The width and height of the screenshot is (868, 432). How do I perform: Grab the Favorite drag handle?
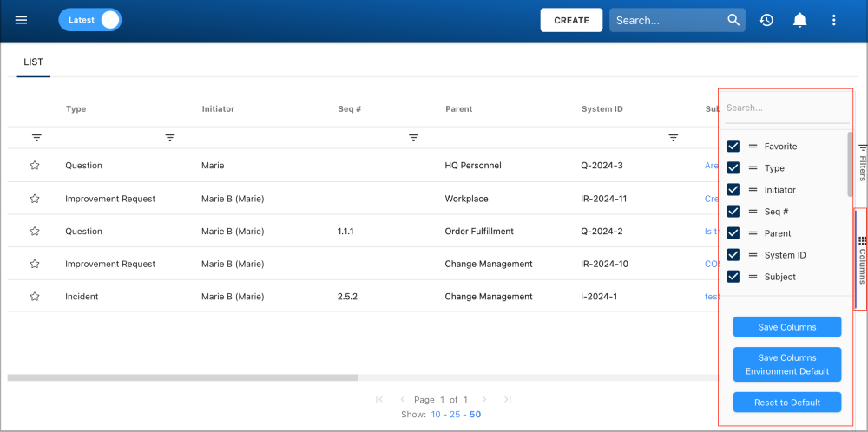[753, 146]
